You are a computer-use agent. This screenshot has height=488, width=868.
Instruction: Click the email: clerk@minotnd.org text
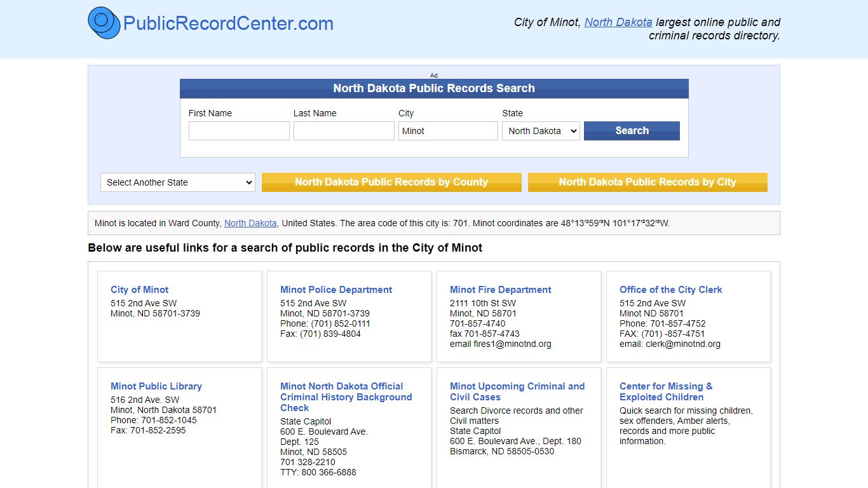pos(670,344)
